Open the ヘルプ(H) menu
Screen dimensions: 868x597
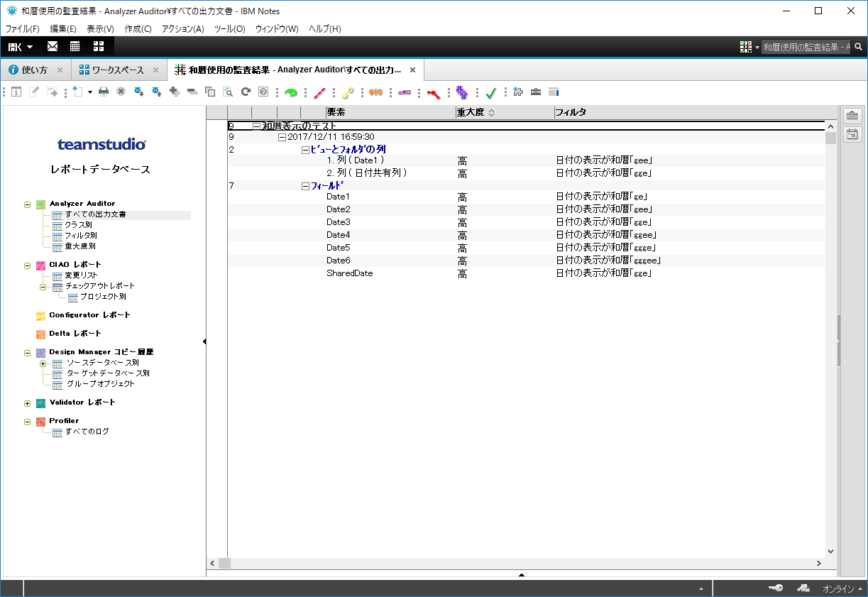click(324, 29)
